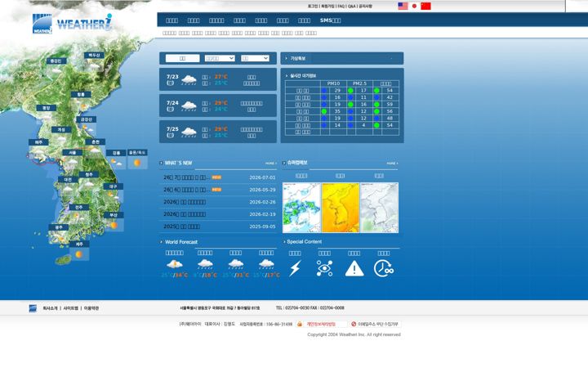Switch language via the US flag
Image resolution: width=588 pixels, height=368 pixels.
[x=403, y=6]
